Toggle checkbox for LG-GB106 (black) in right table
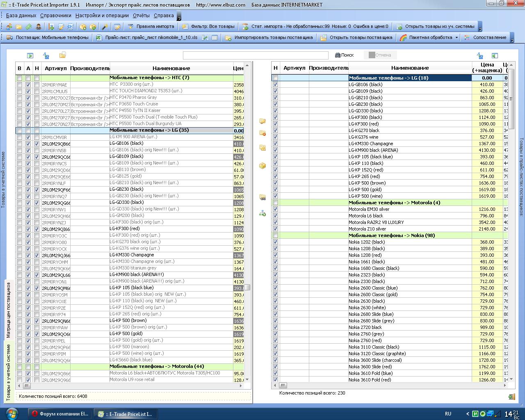525x420 pixels. [275, 84]
